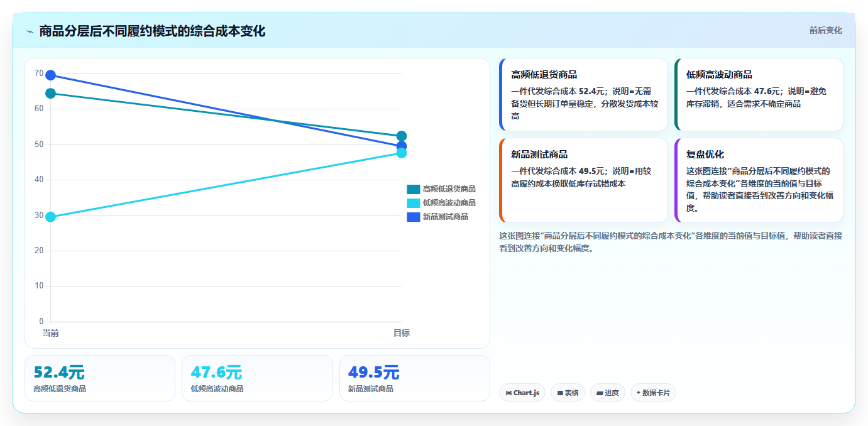The width and height of the screenshot is (868, 426).
Task: Click the 前后变化 badge in the header
Action: pos(825,30)
